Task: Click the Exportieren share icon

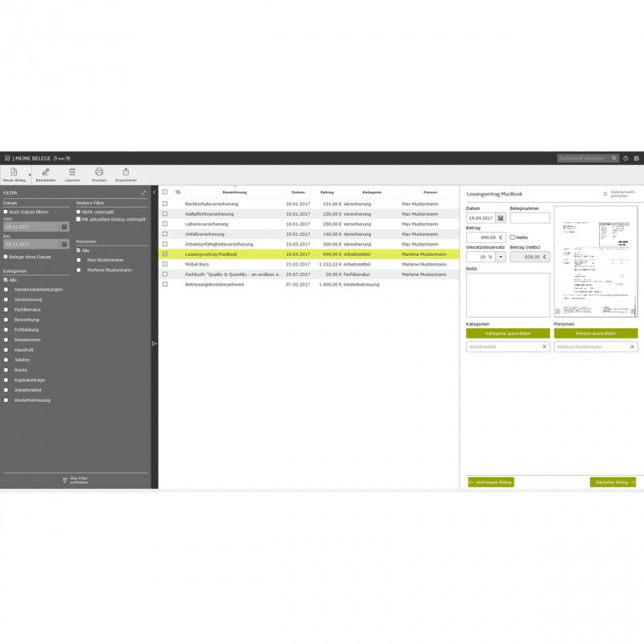Action: click(x=126, y=171)
